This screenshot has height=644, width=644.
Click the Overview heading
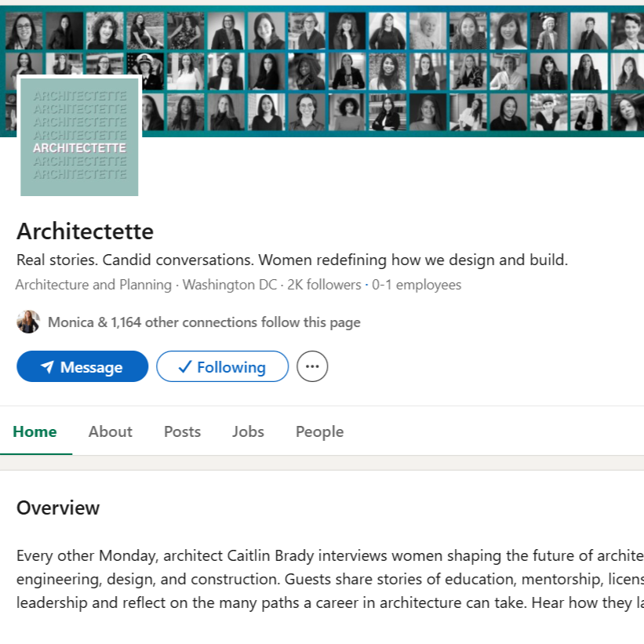click(x=58, y=508)
